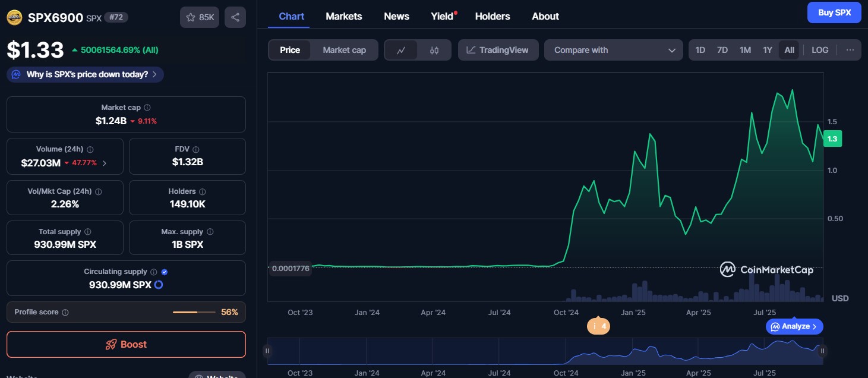The width and height of the screenshot is (868, 378).
Task: Click the circulating supply progress ring
Action: point(159,285)
